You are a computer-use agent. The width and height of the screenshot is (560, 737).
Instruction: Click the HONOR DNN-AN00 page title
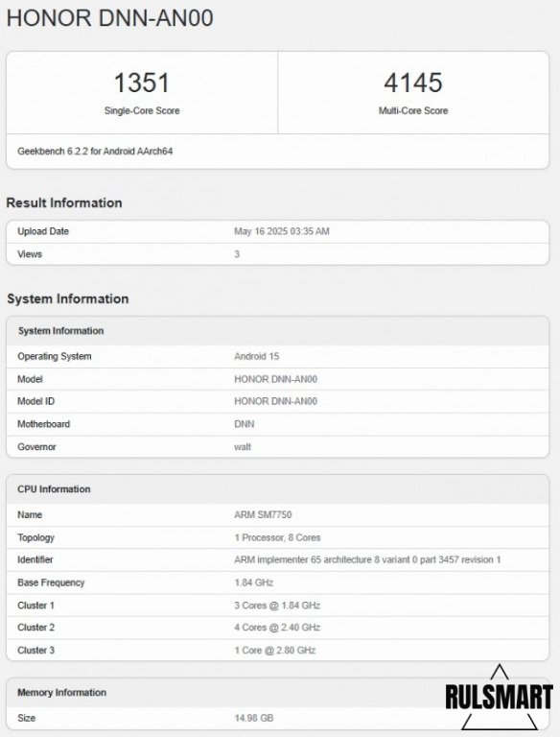point(110,18)
